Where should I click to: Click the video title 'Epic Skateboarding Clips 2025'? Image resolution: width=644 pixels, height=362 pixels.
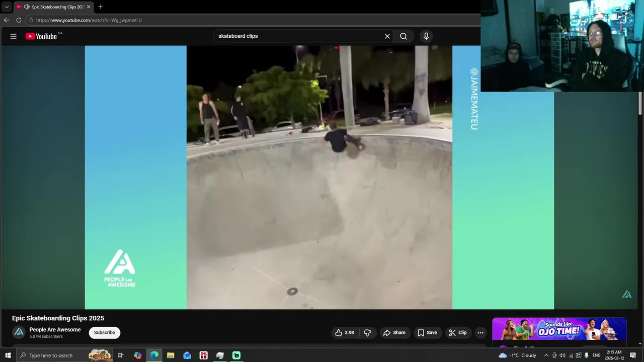point(58,318)
